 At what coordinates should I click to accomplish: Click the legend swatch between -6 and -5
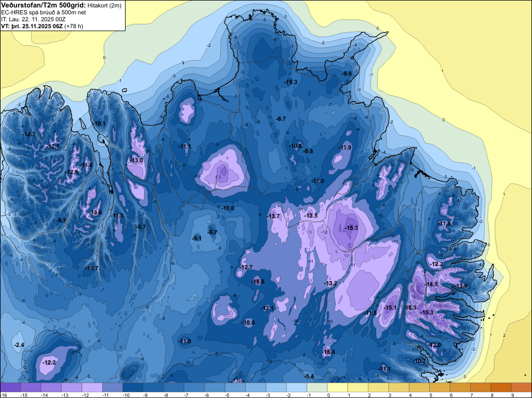[215, 387]
